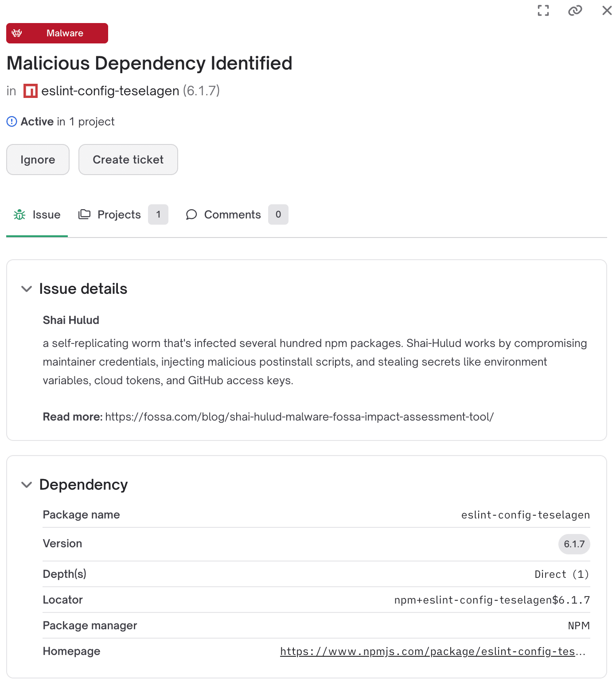
Task: Open the Shai Hulud Read more URL
Action: tap(299, 417)
